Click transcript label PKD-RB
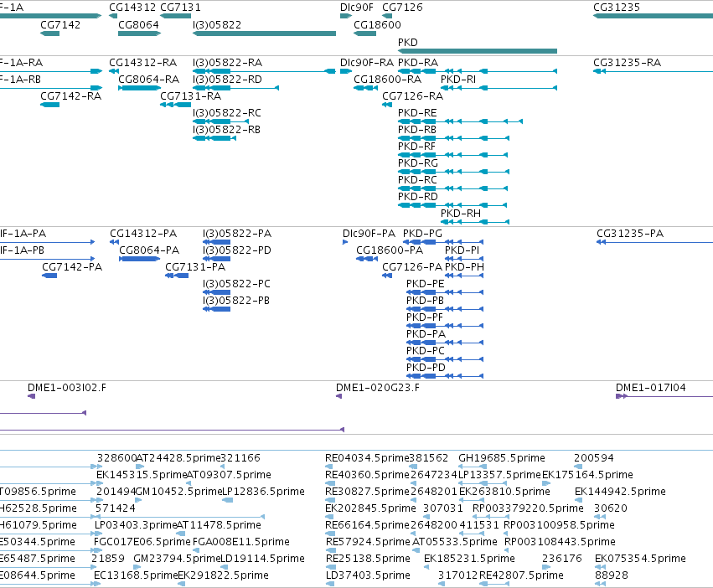Screen dimensions: 713x588 point(417,130)
